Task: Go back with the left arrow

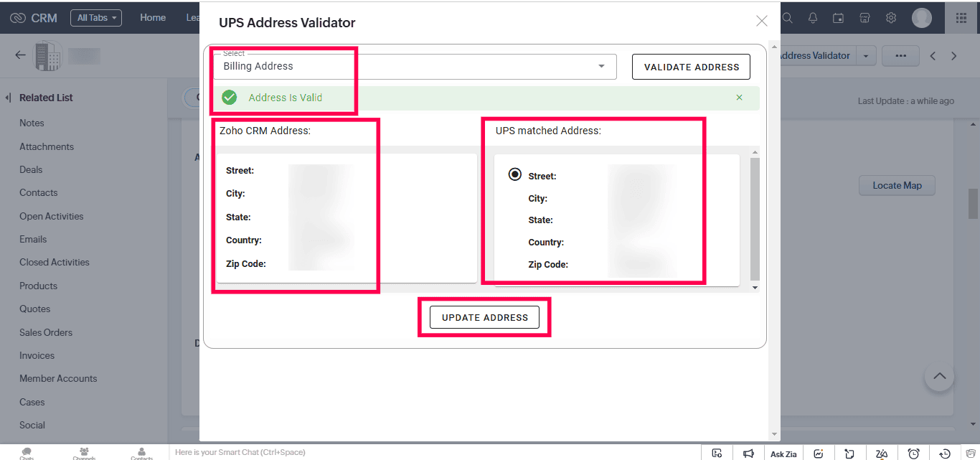Action: 20,55
